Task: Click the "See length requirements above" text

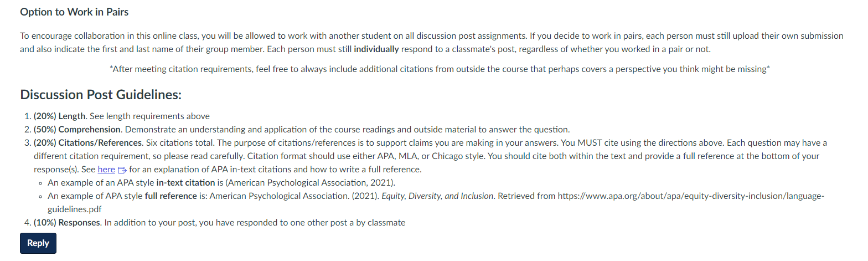Action: (150, 116)
